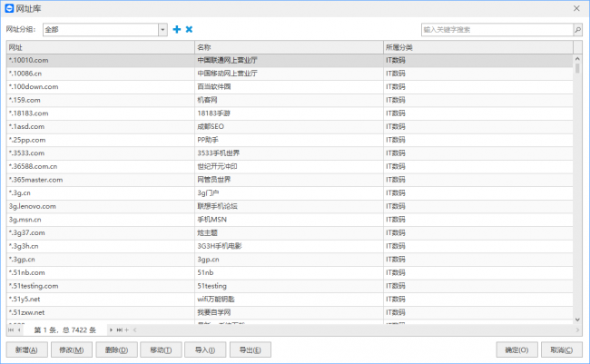The width and height of the screenshot is (590, 364).
Task: Select the *.51nb.com row
Action: (x=290, y=272)
